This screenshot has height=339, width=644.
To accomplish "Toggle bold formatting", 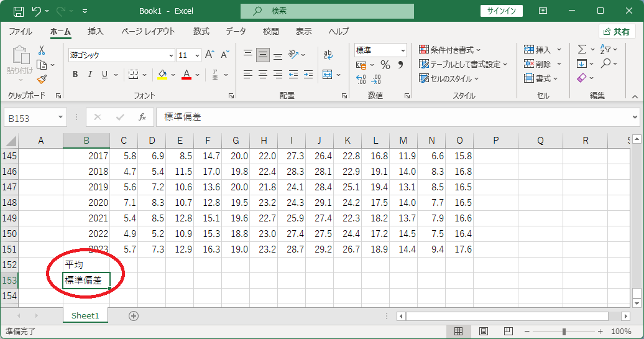I will (75, 75).
